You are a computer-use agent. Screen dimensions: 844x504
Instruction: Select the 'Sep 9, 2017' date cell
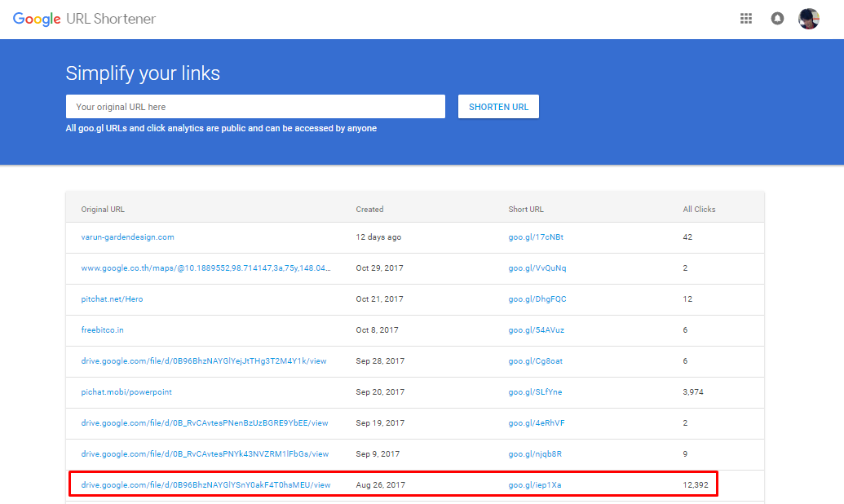pyautogui.click(x=378, y=454)
